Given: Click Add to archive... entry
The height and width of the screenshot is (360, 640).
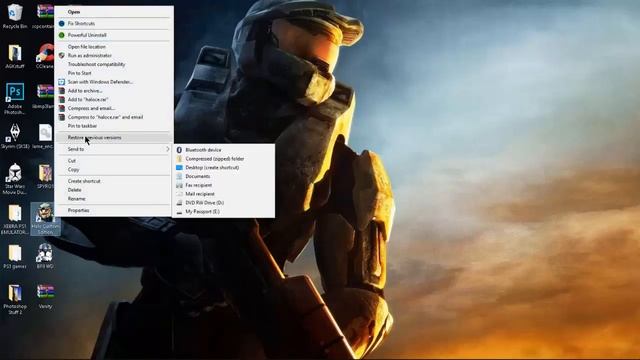Looking at the screenshot, I should tap(113, 91).
